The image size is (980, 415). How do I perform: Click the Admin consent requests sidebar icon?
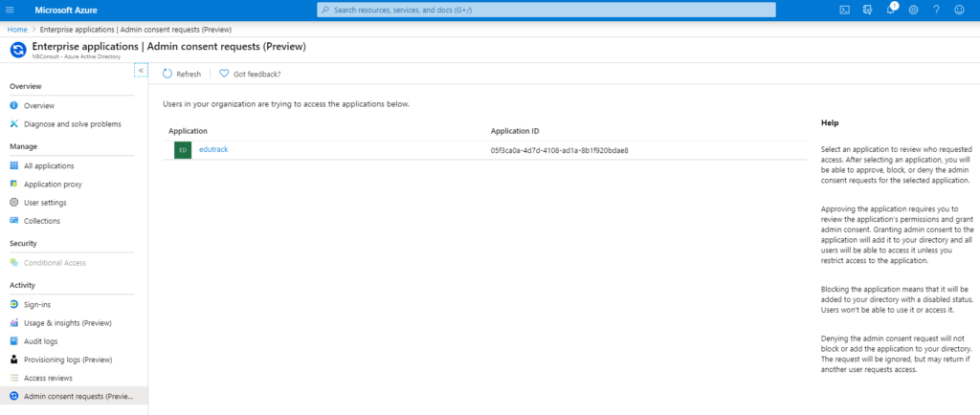[x=14, y=396]
